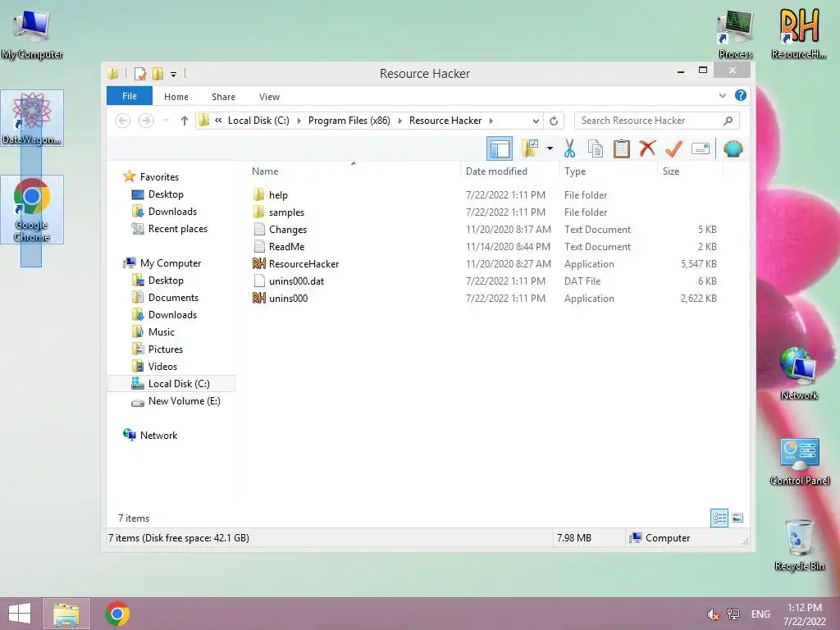
Task: Click File Explorer on the taskbar
Action: click(x=66, y=614)
